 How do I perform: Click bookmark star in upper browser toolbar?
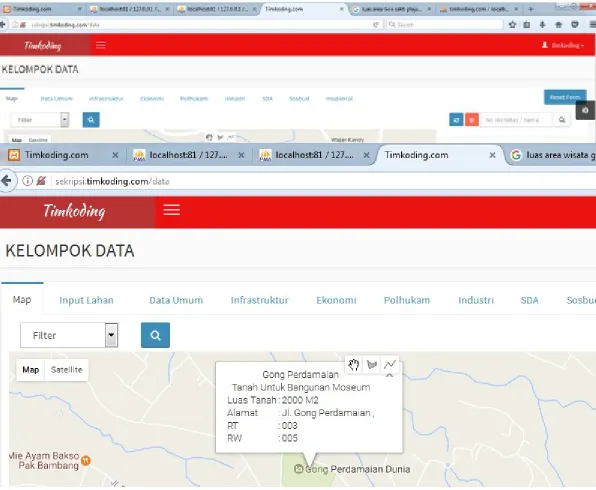512,25
